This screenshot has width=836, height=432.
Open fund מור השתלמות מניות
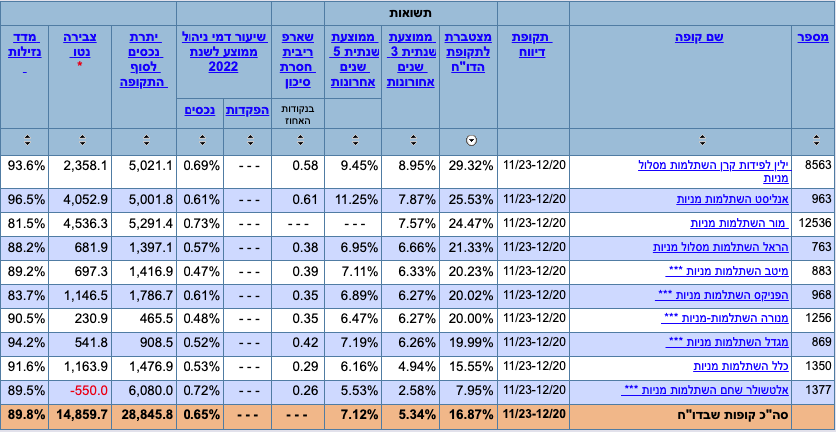tap(739, 223)
